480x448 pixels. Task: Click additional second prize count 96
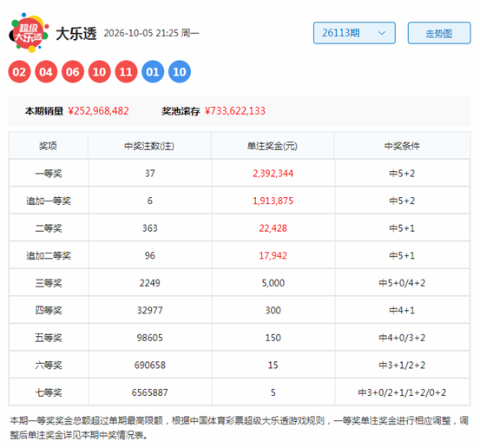coord(149,256)
